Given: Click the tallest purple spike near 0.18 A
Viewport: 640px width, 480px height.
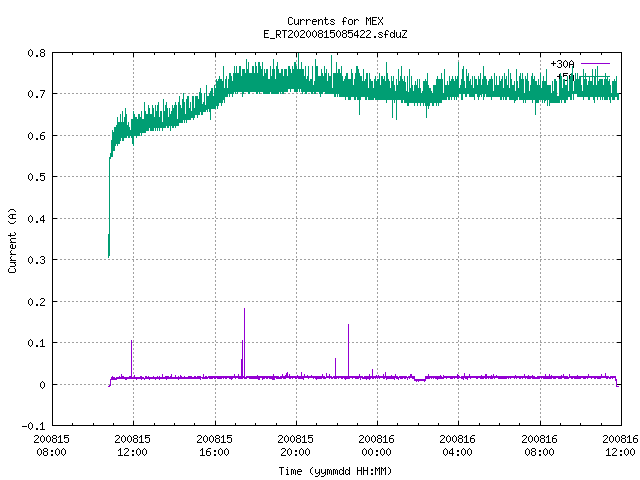Looking at the screenshot, I should point(244,342).
